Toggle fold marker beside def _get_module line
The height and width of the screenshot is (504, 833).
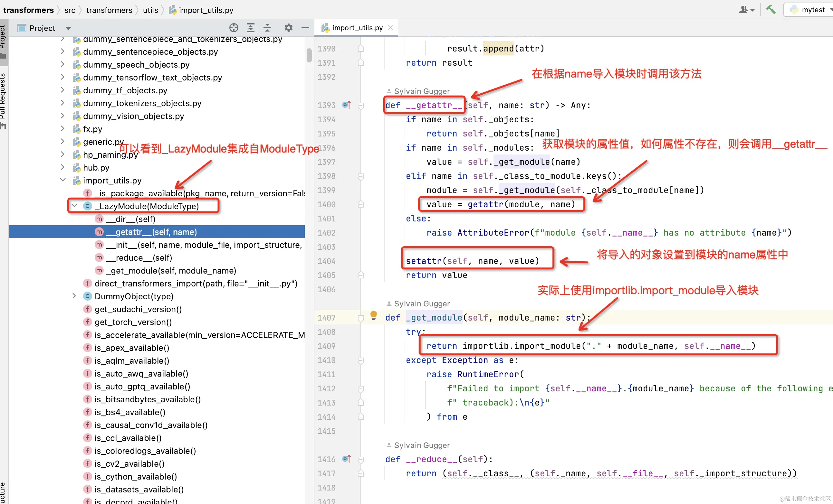[x=361, y=318]
